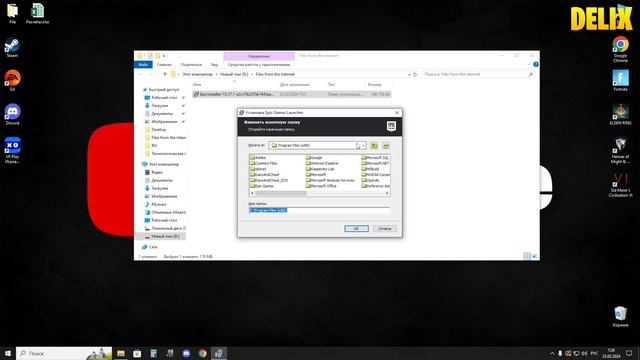The height and width of the screenshot is (360, 640).
Task: Select the Kaspersky Lab folder
Action: [x=320, y=169]
